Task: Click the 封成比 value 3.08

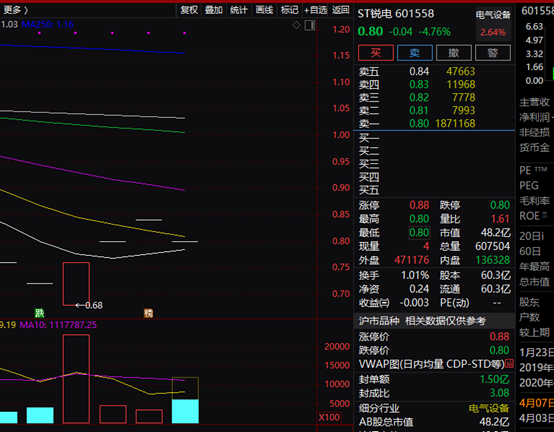Action: click(x=499, y=393)
